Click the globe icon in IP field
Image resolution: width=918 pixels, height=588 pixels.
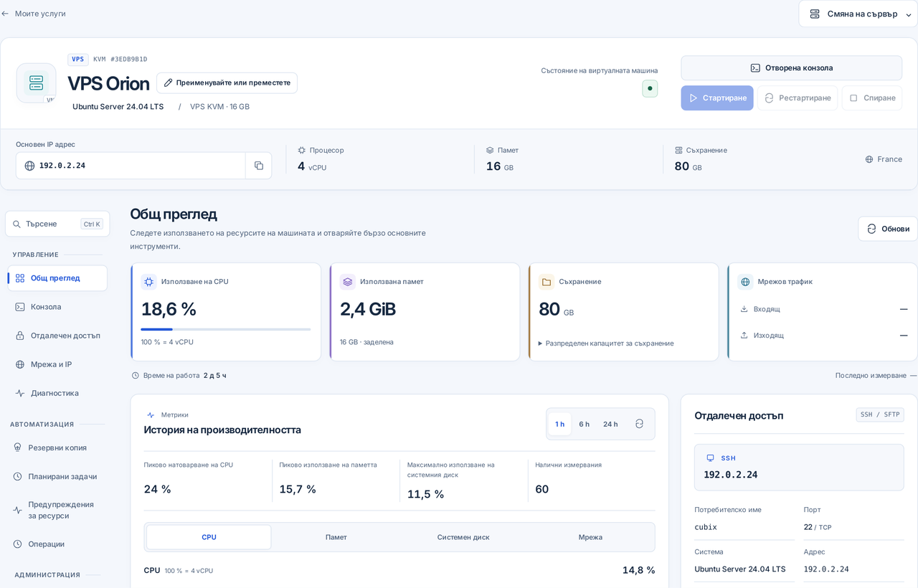[x=29, y=166]
